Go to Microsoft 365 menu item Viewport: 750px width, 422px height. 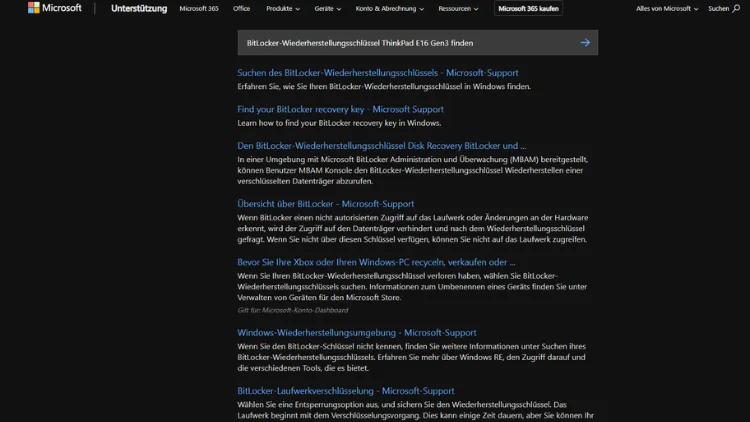199,9
